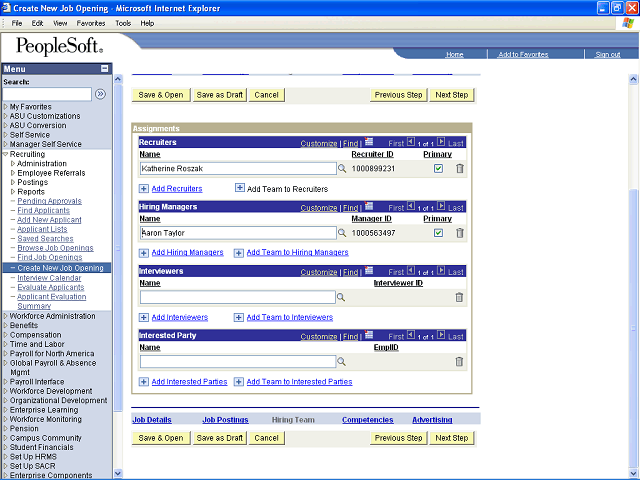The image size is (640, 480).
Task: Click plus icon beside Add Team to Recruiters
Action: [240, 188]
